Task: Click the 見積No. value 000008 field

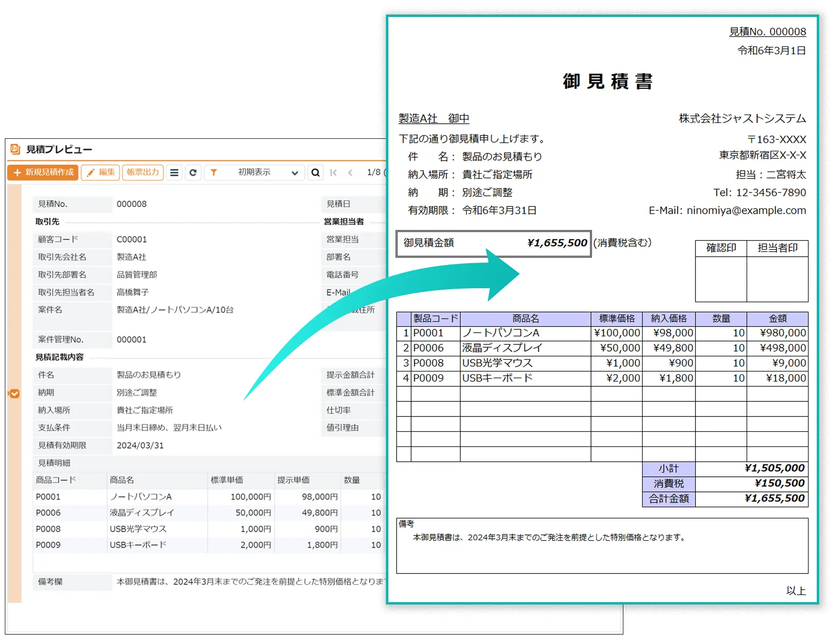Action: point(132,204)
